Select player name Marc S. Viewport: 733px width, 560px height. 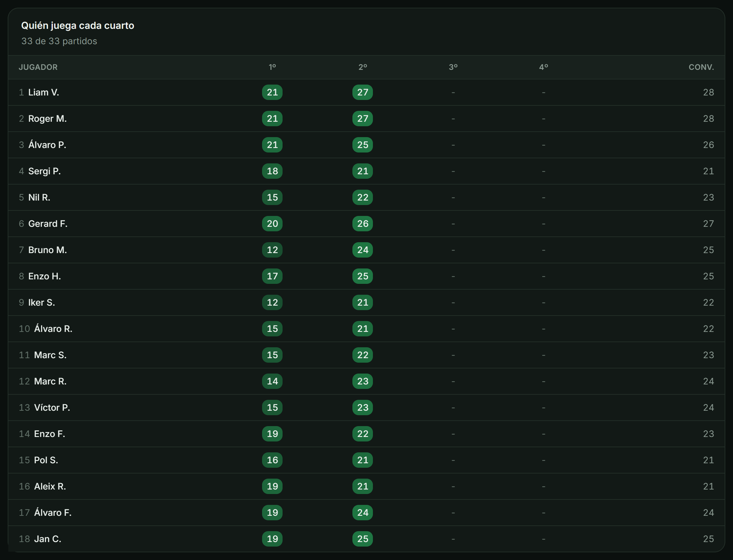pyautogui.click(x=50, y=355)
